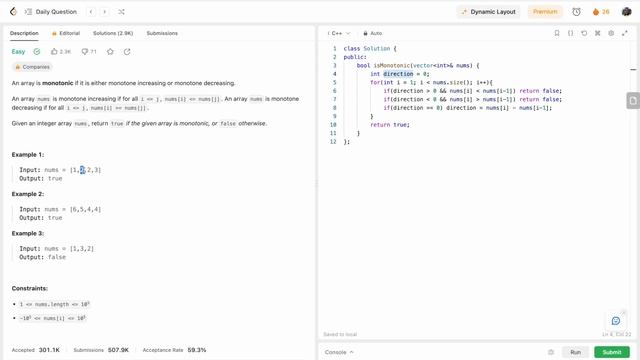Click the Acceptance Rate 59.3% stat
Screen dimensions: 640x360
[174, 350]
